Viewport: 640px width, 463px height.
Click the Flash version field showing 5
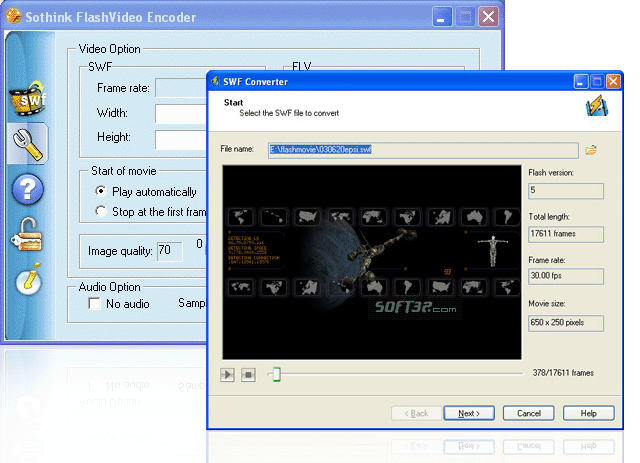tap(566, 191)
